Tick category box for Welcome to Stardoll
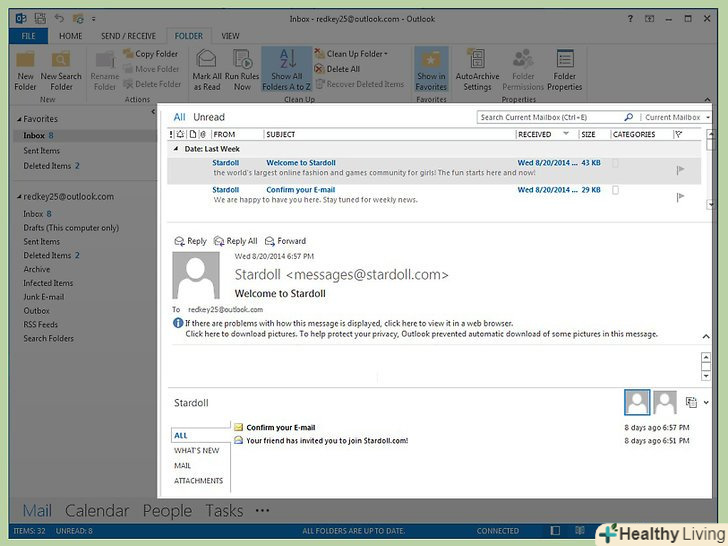The image size is (728, 546). click(616, 163)
